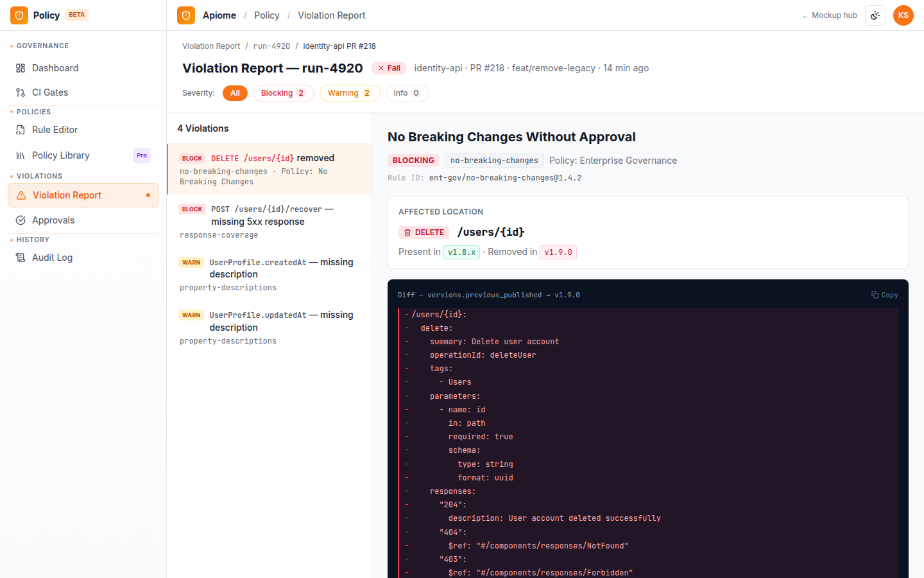The width and height of the screenshot is (924, 578).
Task: Open the KS user avatar menu
Action: point(903,15)
